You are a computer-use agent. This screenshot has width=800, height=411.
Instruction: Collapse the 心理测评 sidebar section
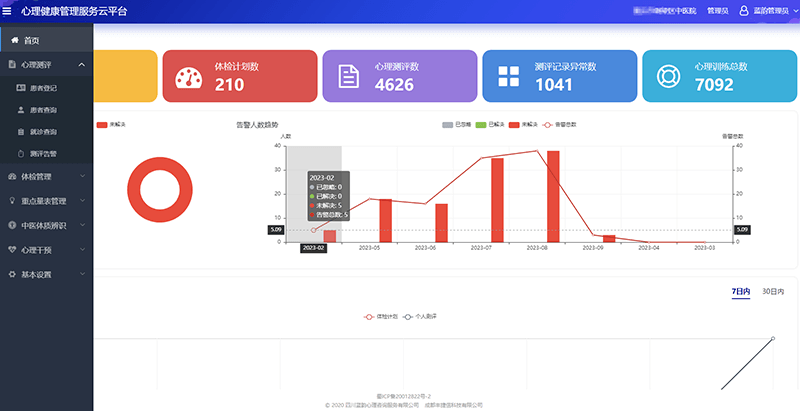80,65
